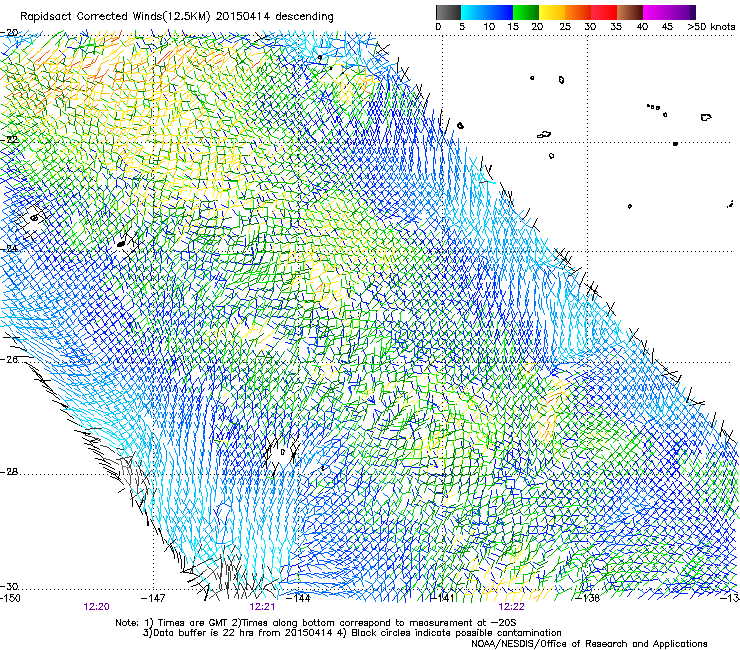The image size is (740, 650).
Task: Click the purple '12:22' time label
Action: click(x=512, y=607)
